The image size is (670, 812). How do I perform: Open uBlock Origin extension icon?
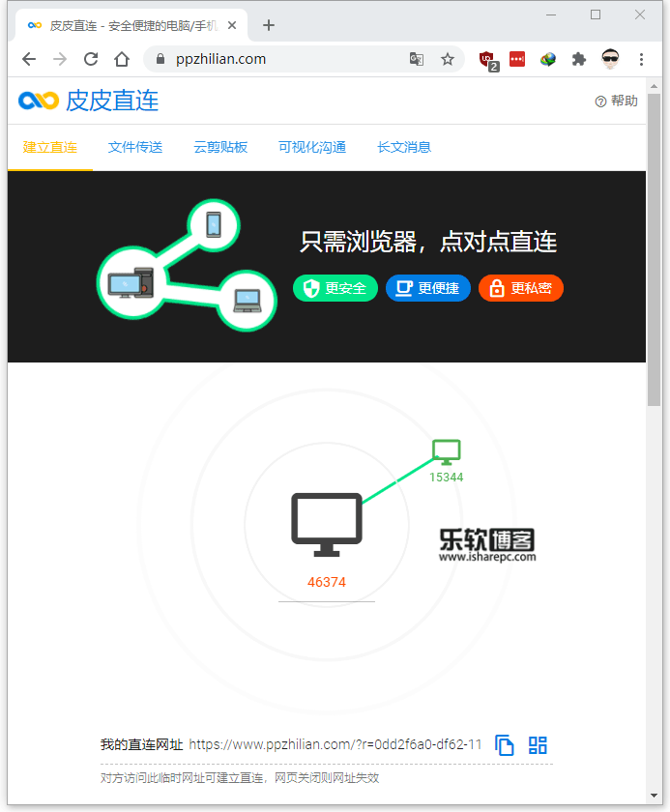[x=487, y=61]
